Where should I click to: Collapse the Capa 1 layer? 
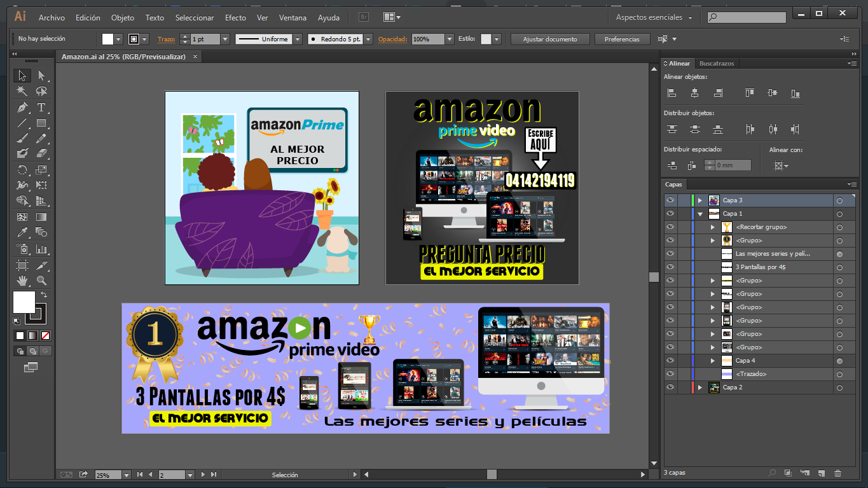[x=700, y=214]
